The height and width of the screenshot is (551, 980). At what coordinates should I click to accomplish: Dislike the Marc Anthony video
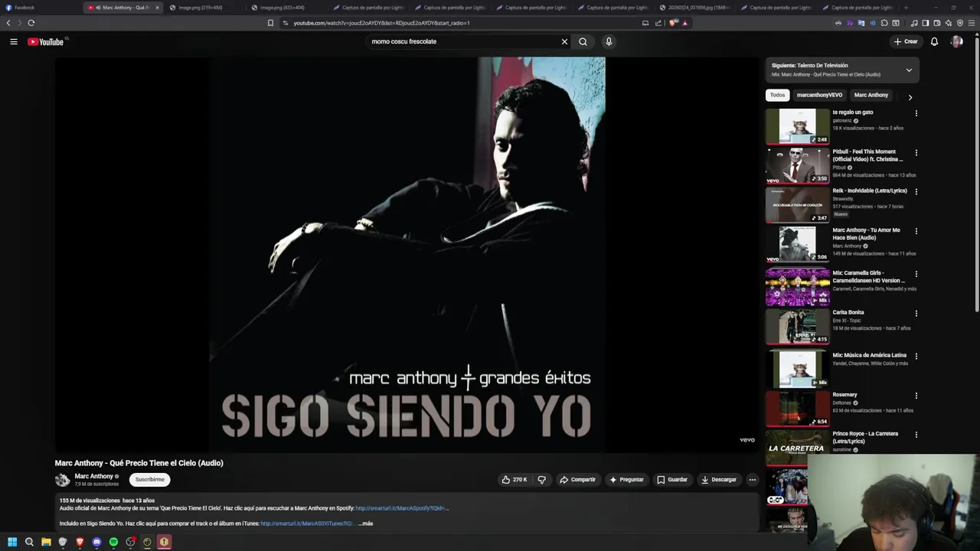542,480
